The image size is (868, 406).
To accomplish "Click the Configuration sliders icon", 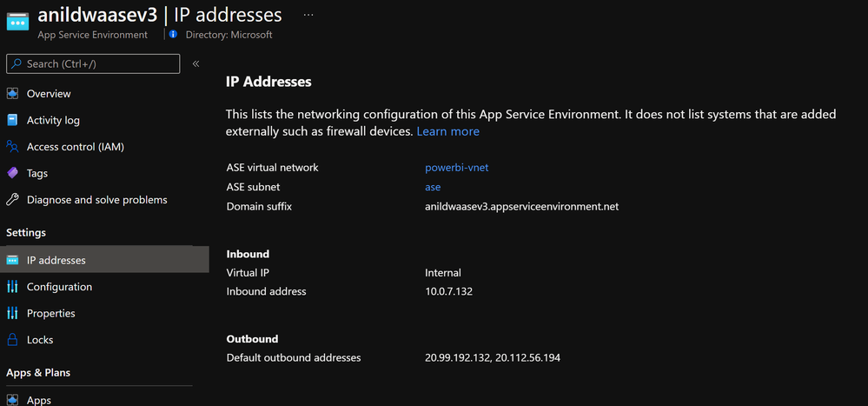I will point(12,287).
